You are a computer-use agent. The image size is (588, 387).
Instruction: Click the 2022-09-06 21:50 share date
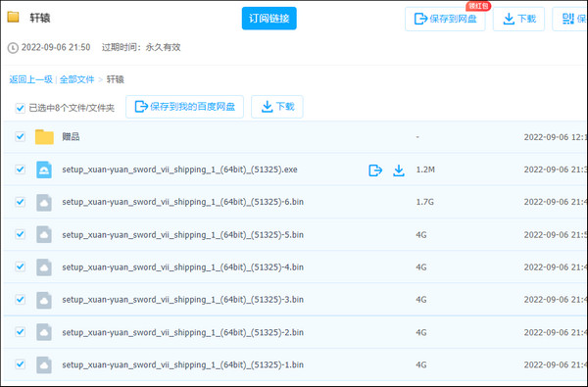click(x=56, y=47)
